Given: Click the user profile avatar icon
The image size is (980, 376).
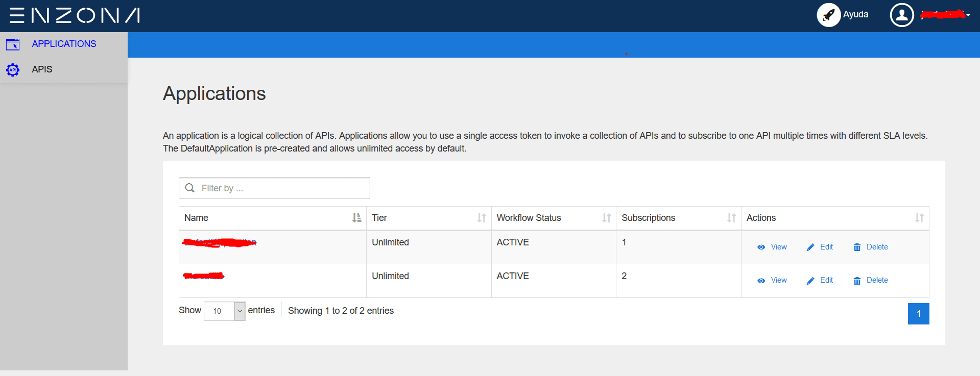Looking at the screenshot, I should tap(902, 15).
